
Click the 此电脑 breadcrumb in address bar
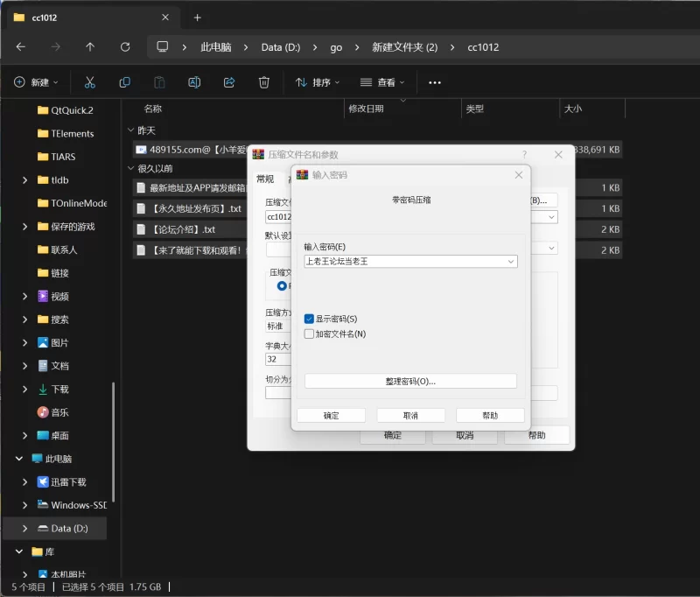pyautogui.click(x=215, y=47)
